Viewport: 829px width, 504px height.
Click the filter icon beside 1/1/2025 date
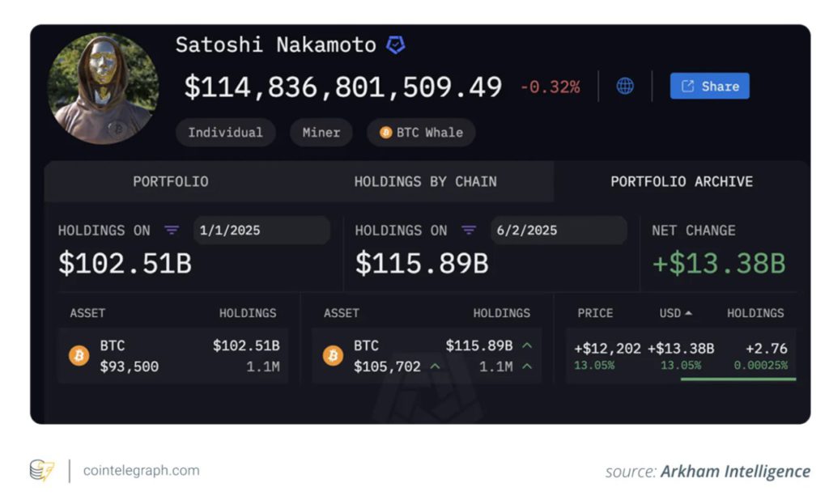pyautogui.click(x=172, y=231)
